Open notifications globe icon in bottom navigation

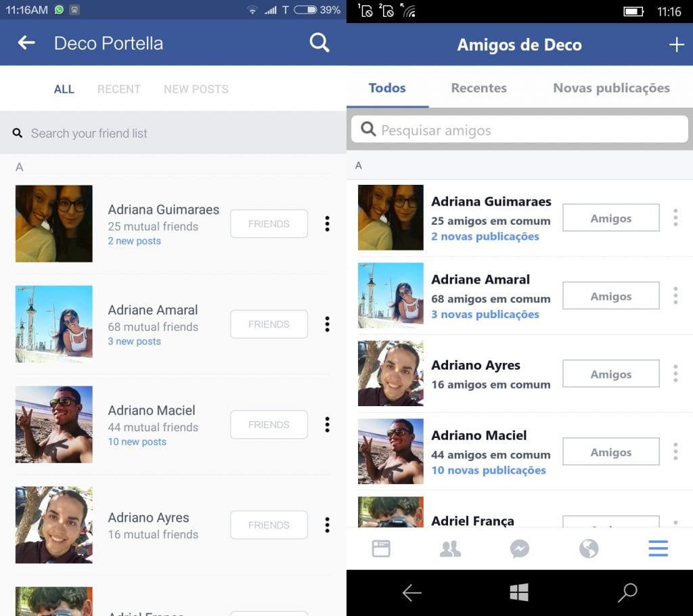(589, 549)
